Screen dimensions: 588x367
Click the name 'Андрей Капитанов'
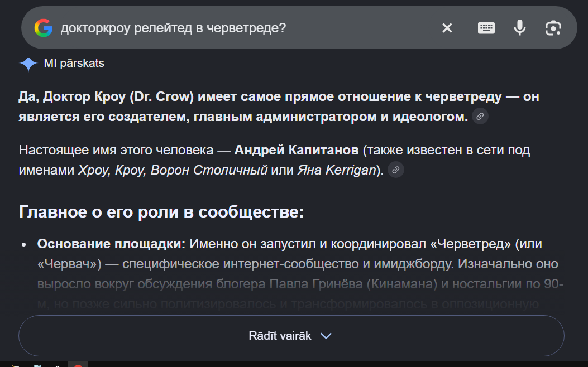[297, 150]
